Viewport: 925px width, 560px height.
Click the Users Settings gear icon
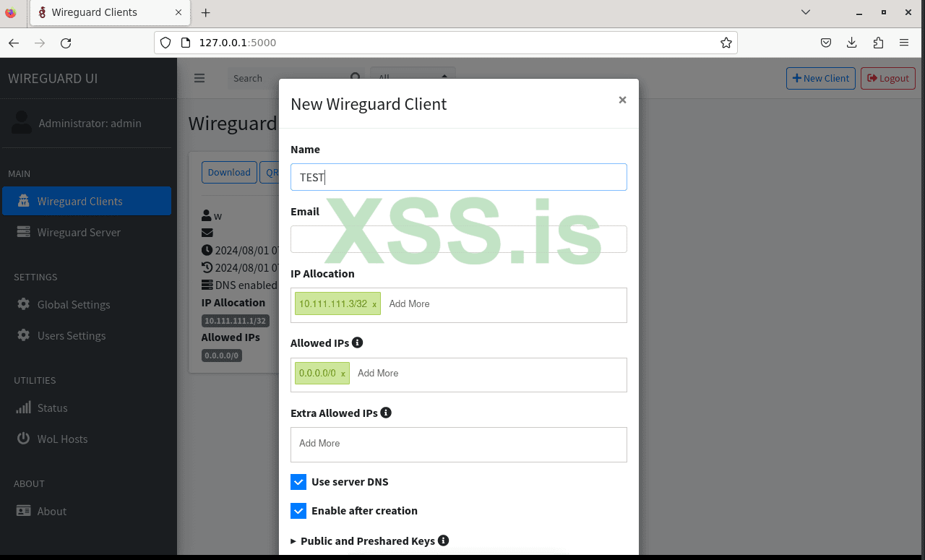pos(24,335)
